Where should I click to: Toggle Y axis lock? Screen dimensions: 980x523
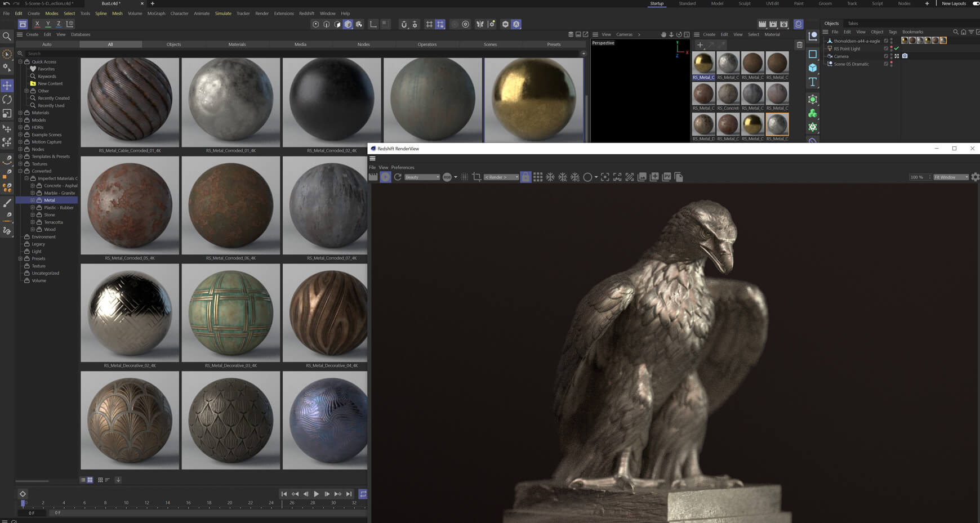point(48,24)
